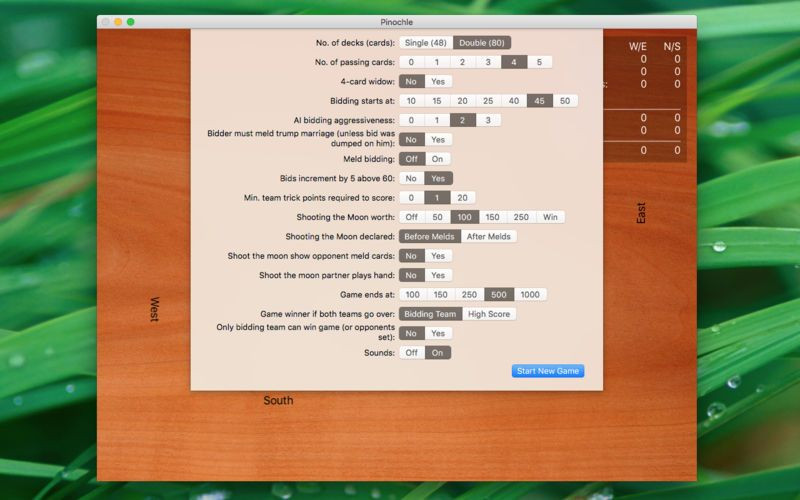This screenshot has width=800, height=500.
Task: Pick High Score as game winner
Action: click(x=489, y=314)
